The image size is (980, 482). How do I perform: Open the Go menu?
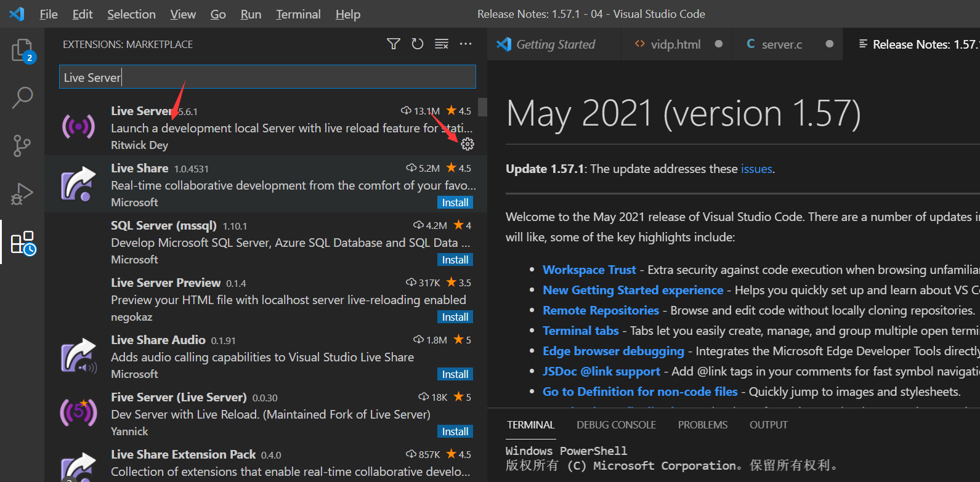218,14
